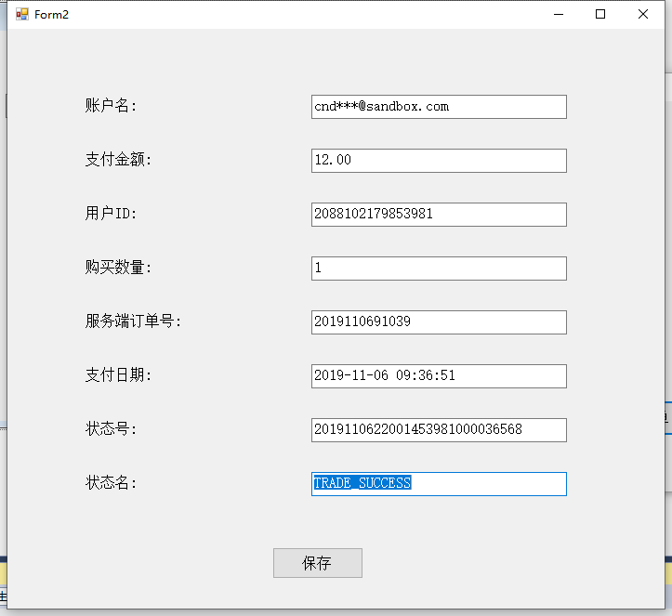Minimize the Form2 window
672x616 pixels.
tap(558, 14)
